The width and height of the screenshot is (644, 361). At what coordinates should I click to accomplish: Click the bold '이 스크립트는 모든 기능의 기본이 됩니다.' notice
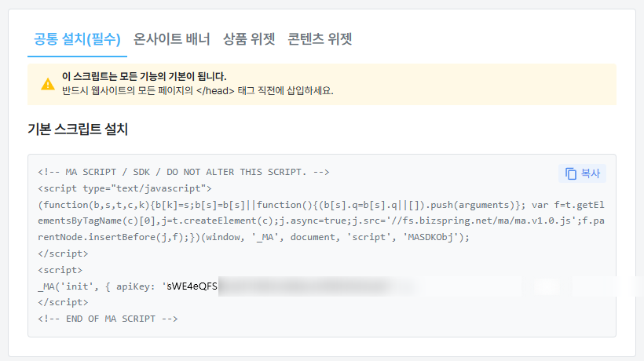[x=145, y=76]
